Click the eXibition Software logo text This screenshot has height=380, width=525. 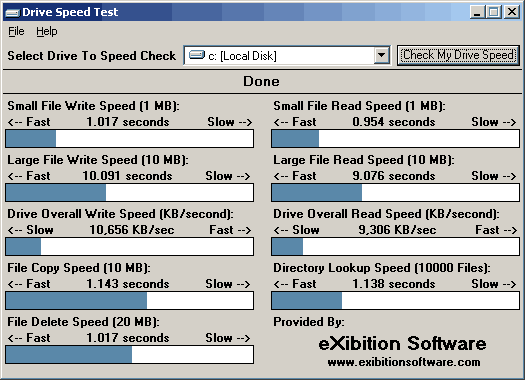click(x=402, y=344)
